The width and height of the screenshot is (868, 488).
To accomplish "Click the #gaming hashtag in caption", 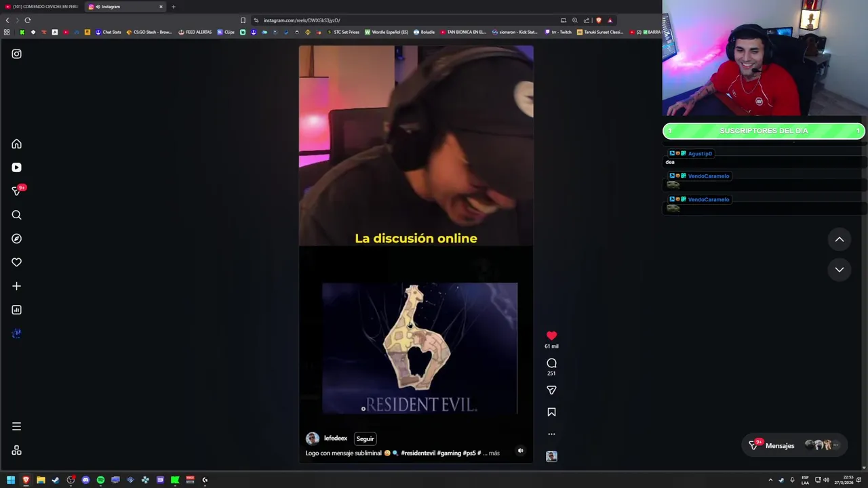I will pyautogui.click(x=449, y=453).
